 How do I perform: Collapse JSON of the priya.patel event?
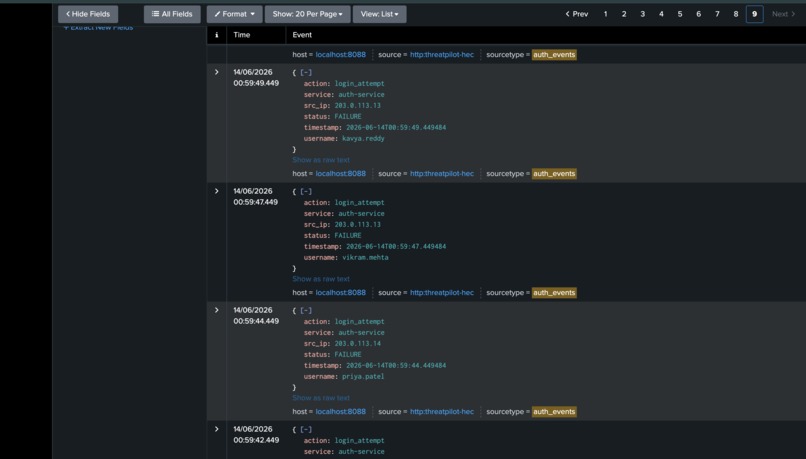tap(306, 310)
